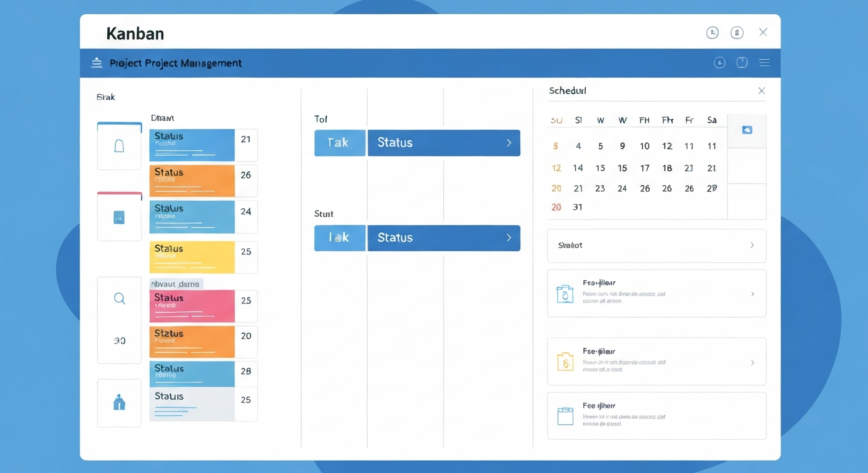Image resolution: width=868 pixels, height=473 pixels.
Task: Open the calendar icon in left sidebar
Action: point(119,216)
